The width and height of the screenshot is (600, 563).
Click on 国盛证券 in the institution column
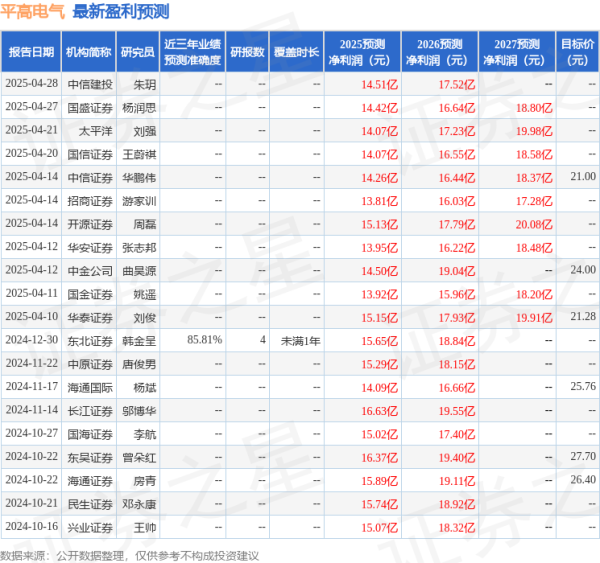[x=90, y=107]
